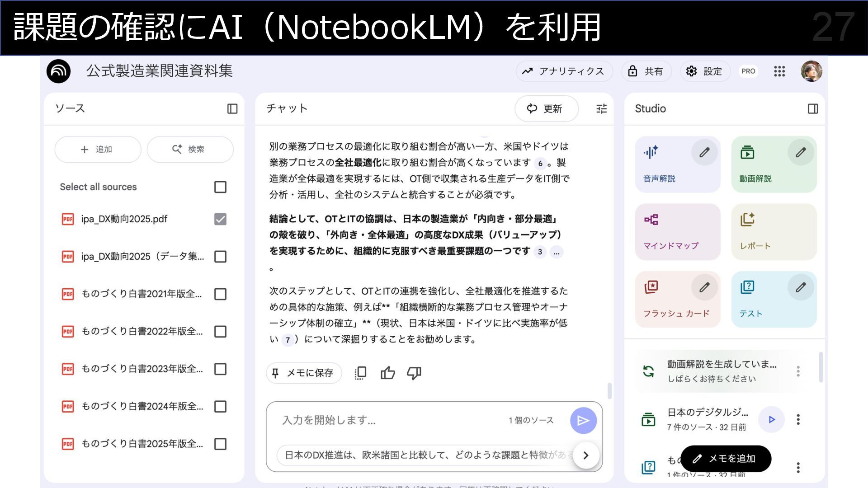Open chat configuration sliders icon

pyautogui.click(x=601, y=109)
